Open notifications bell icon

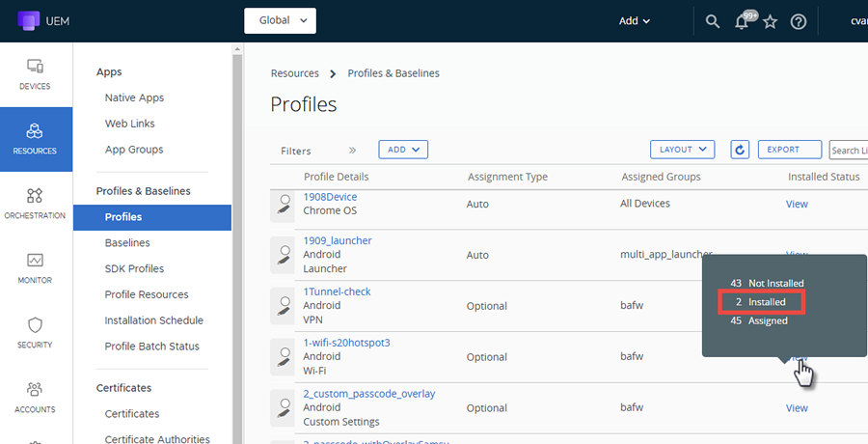(x=742, y=22)
